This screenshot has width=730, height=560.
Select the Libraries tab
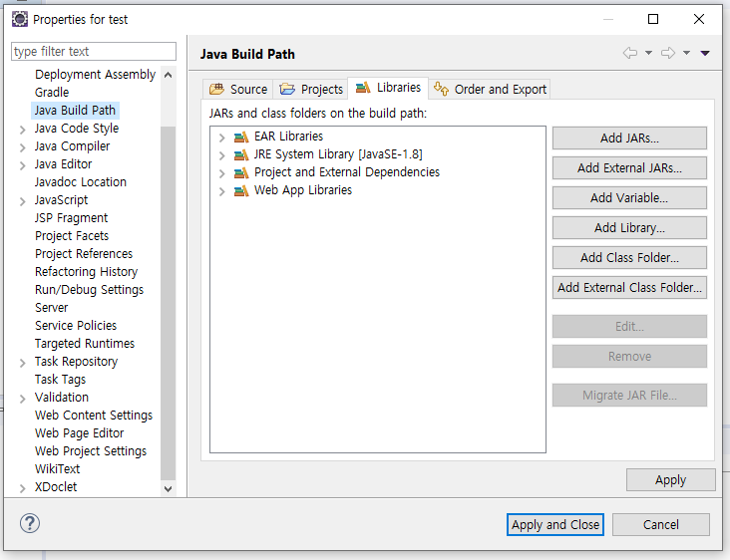coord(388,88)
